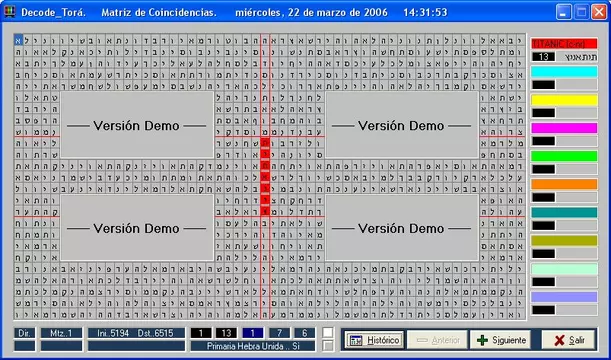Exit the program with Salir

pos(568,340)
